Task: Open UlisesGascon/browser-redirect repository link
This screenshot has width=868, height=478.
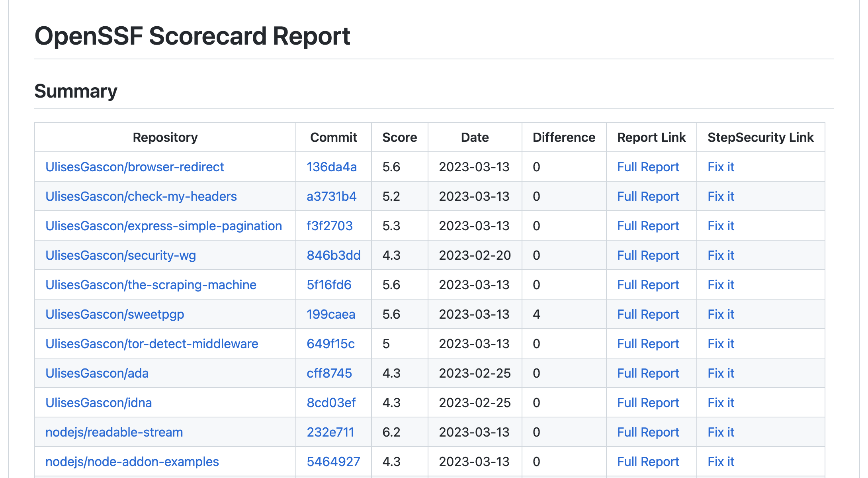Action: [135, 167]
